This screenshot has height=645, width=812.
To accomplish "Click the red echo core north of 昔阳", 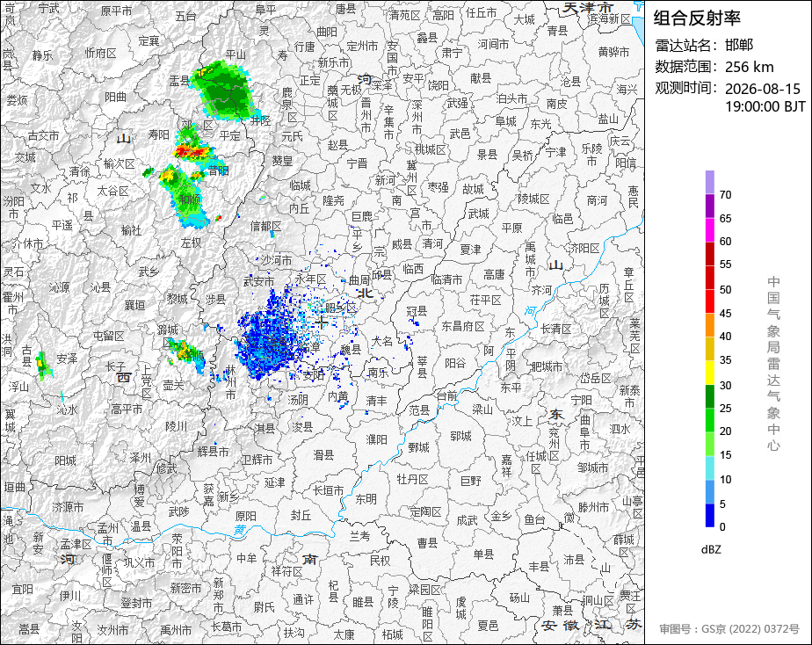I will click(x=192, y=151).
